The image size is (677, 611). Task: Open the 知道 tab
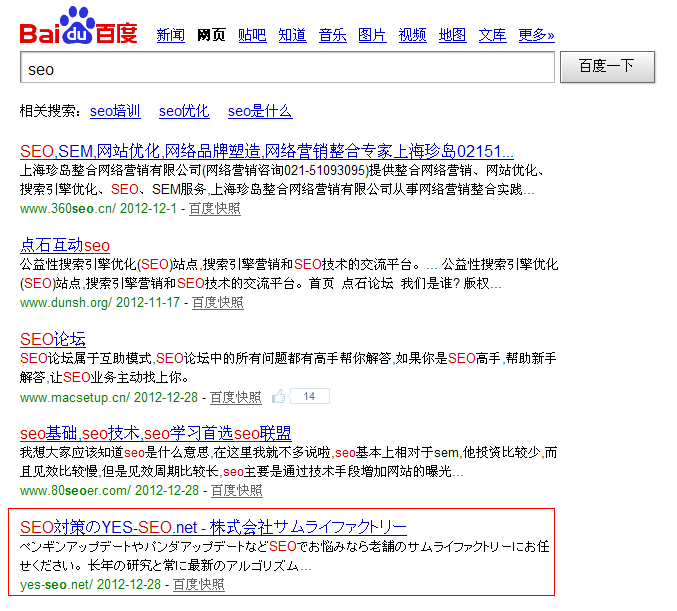pyautogui.click(x=292, y=35)
